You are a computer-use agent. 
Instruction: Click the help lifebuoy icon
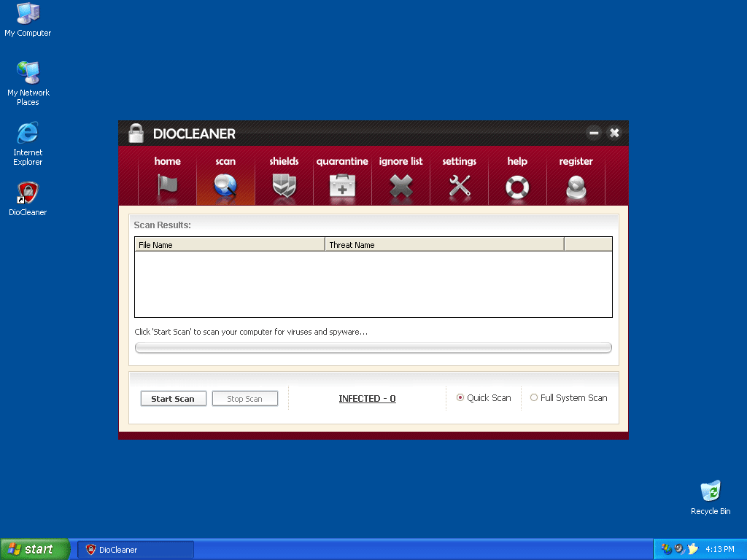click(x=517, y=187)
